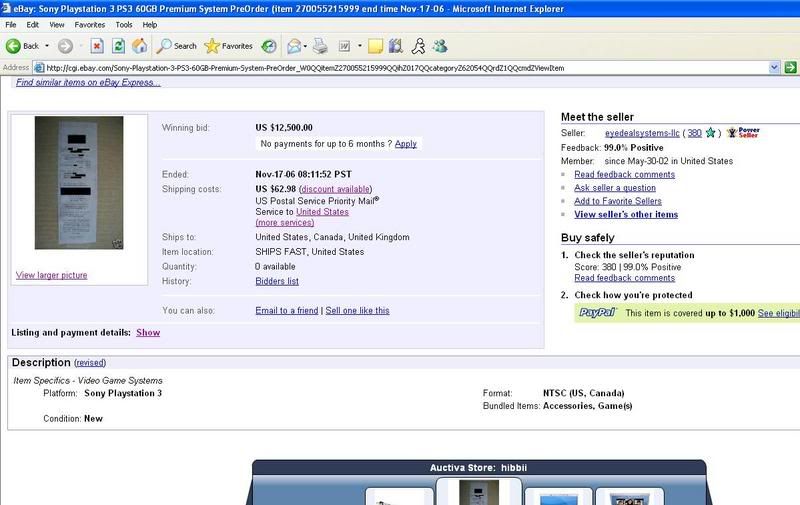The width and height of the screenshot is (800, 505).
Task: Edit the page with the Word icon
Action: coord(344,46)
